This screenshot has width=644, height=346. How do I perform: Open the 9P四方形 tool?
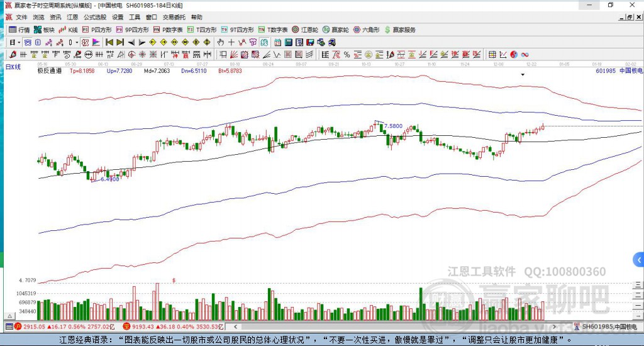[x=132, y=30]
